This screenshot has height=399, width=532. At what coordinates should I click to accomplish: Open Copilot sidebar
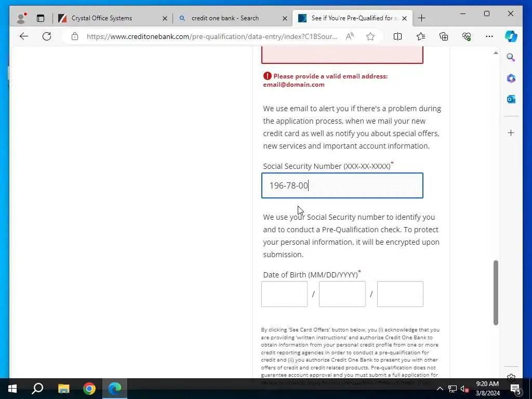[x=511, y=36]
